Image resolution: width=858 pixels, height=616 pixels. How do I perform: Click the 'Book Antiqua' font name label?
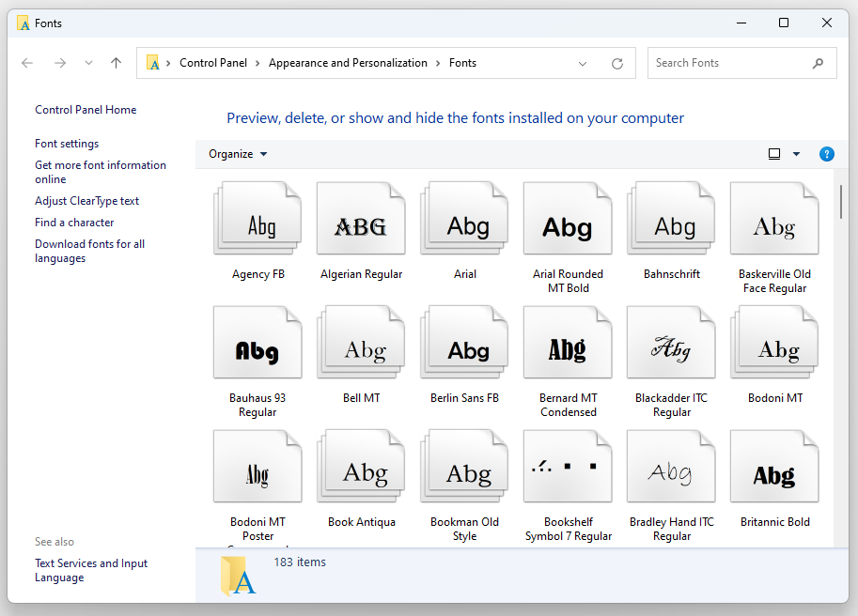pyautogui.click(x=361, y=522)
